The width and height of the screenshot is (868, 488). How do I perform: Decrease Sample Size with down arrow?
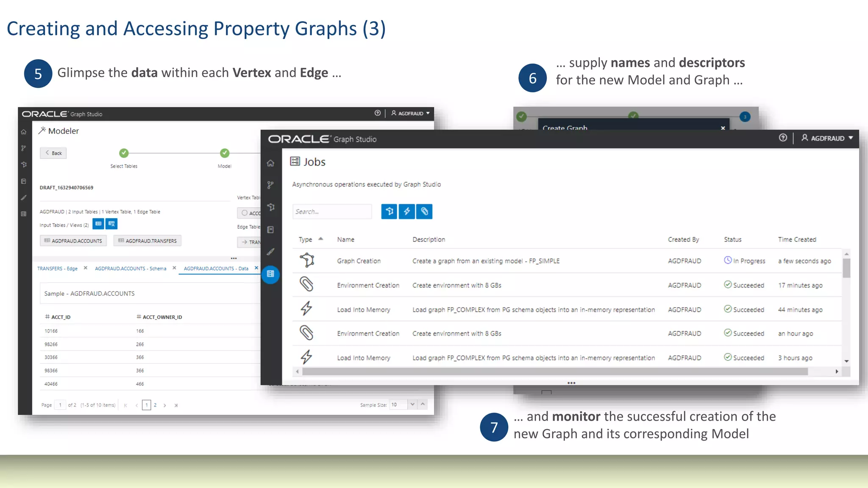coord(412,405)
